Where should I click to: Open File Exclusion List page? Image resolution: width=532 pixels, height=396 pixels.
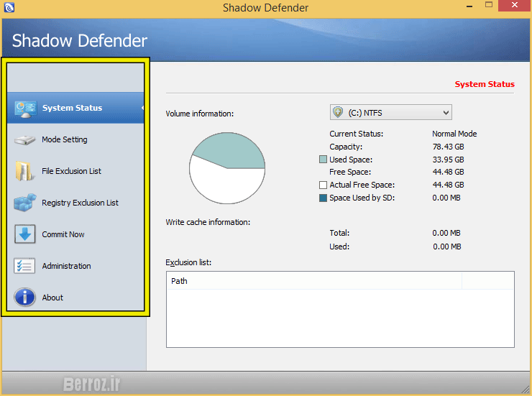71,171
